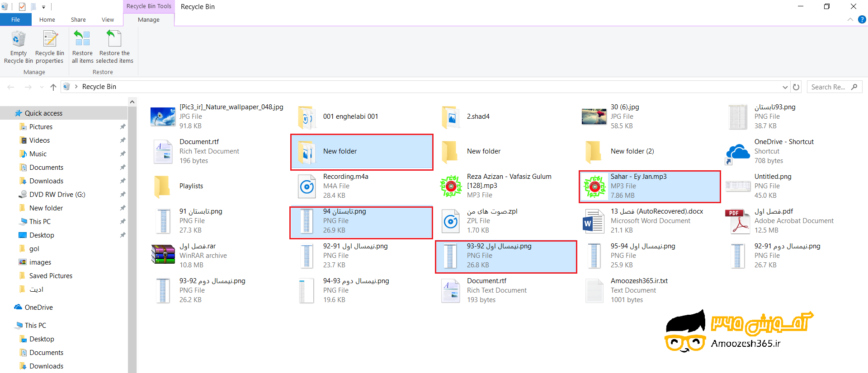Select New folder (2) icon
Image resolution: width=868 pixels, height=373 pixels.
tap(594, 152)
